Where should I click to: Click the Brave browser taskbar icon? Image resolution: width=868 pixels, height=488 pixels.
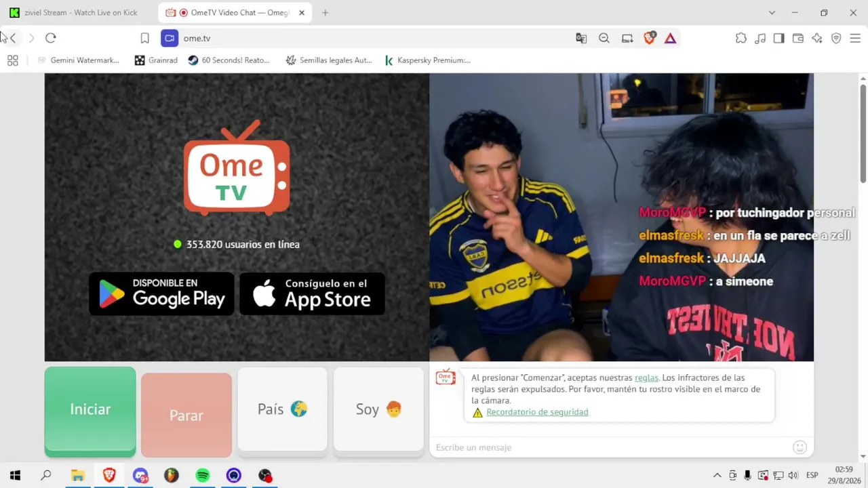pos(109,475)
